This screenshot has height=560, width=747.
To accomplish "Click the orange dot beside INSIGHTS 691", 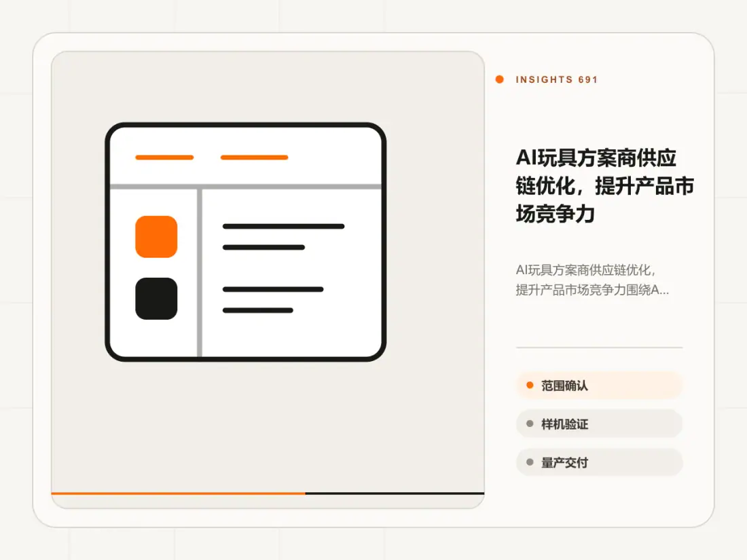I will tap(499, 79).
